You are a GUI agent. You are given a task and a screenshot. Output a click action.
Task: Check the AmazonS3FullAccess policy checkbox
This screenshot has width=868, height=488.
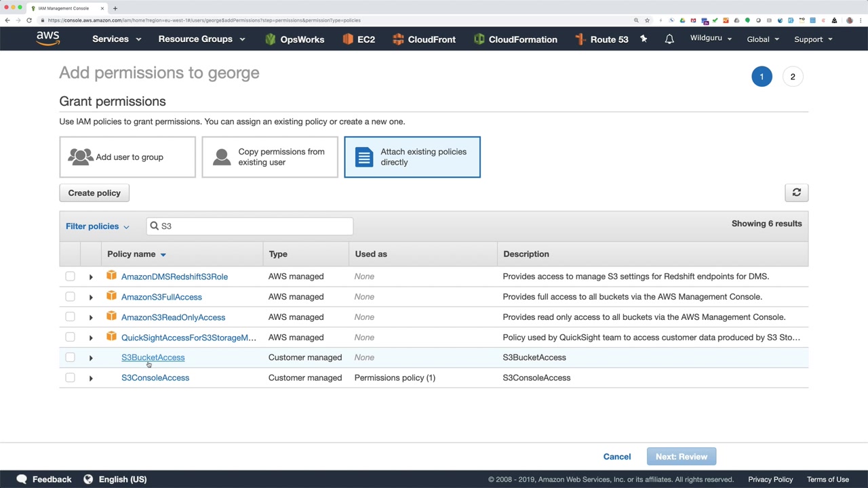70,297
